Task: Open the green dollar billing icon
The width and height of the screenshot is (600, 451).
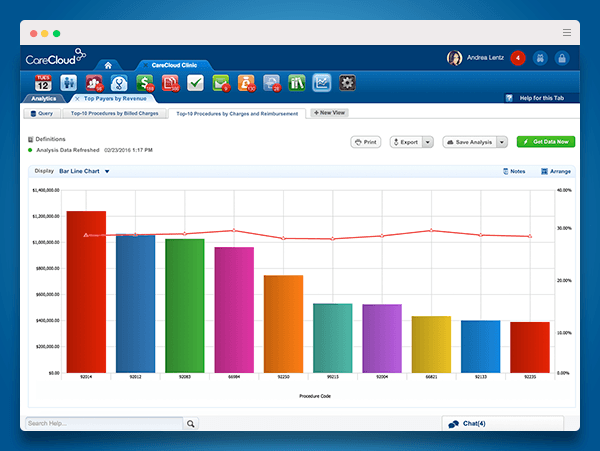Action: (x=145, y=83)
